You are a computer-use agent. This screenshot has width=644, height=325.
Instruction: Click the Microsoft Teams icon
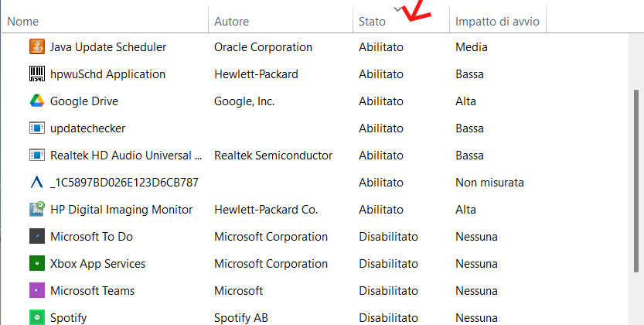36,291
